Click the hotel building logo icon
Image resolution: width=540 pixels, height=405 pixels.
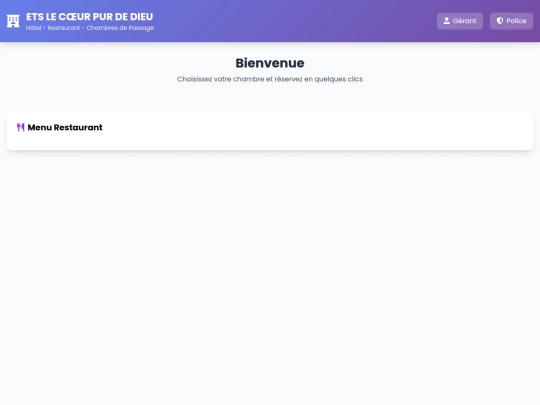[x=13, y=21]
